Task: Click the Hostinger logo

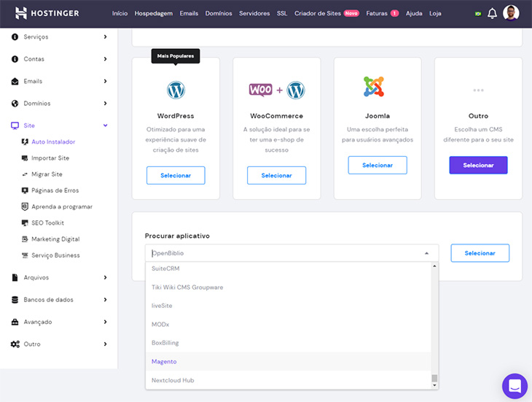Action: click(47, 13)
